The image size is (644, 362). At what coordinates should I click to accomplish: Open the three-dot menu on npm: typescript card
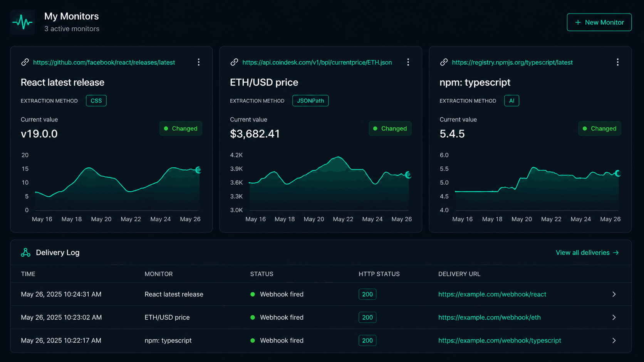(618, 62)
